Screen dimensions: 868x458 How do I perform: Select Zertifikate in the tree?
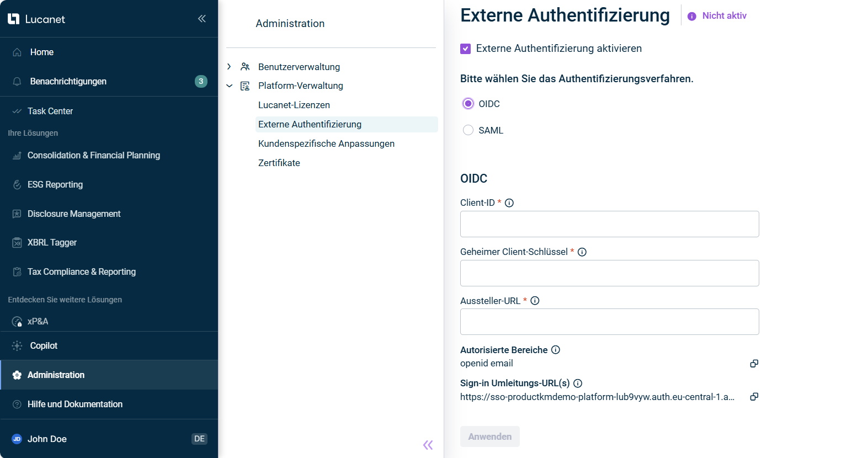tap(279, 163)
